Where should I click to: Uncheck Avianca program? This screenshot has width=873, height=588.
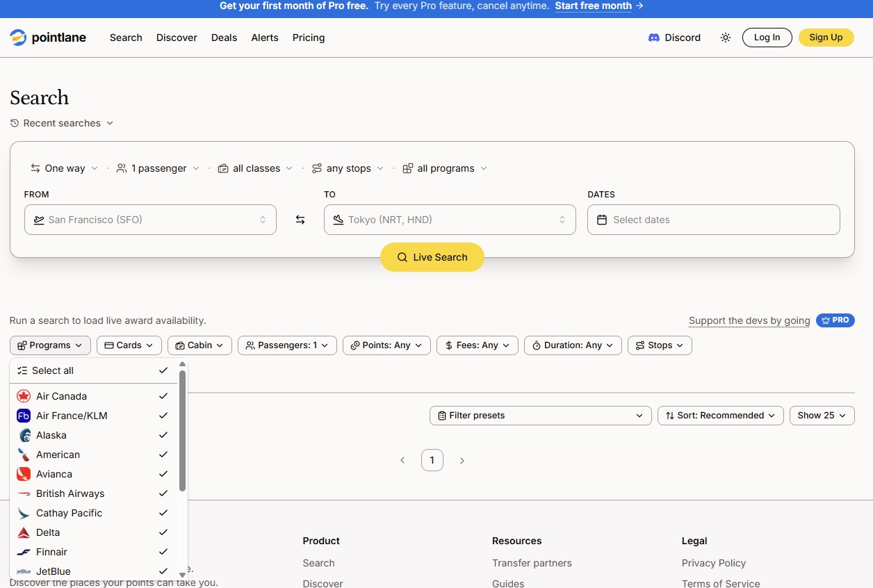tap(163, 474)
